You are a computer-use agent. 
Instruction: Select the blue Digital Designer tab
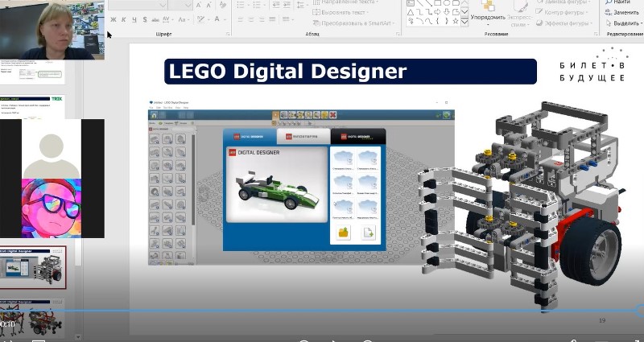click(x=249, y=138)
